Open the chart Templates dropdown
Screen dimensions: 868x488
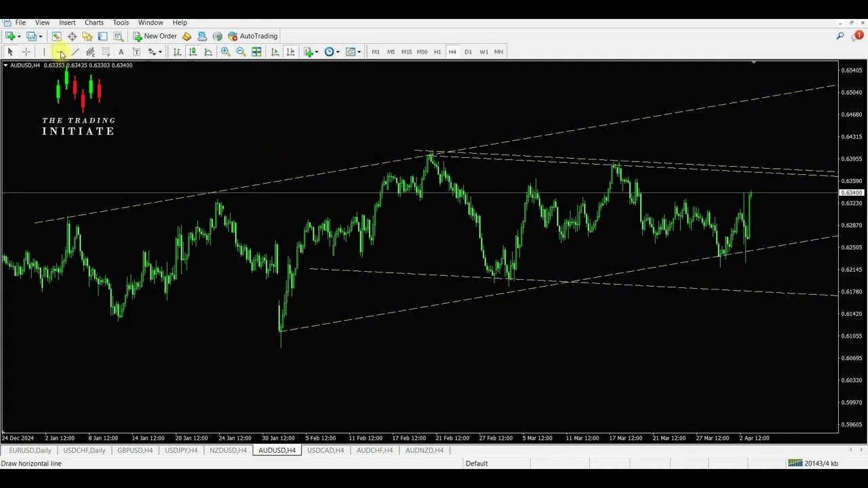353,52
